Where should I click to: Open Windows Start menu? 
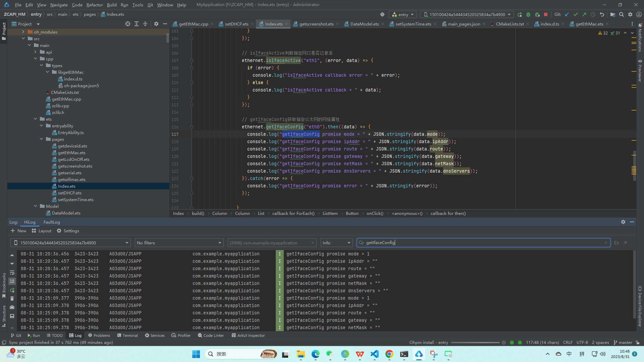point(196,354)
